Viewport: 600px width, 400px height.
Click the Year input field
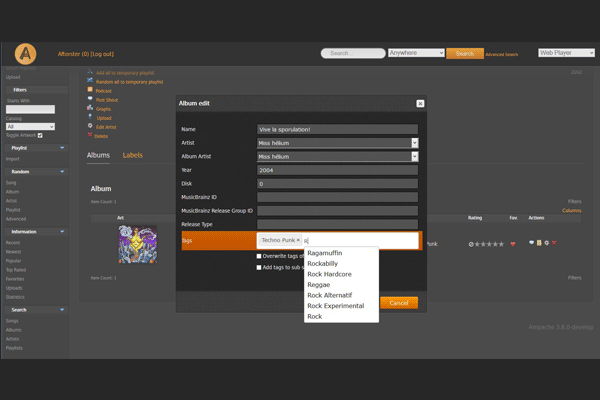[336, 170]
